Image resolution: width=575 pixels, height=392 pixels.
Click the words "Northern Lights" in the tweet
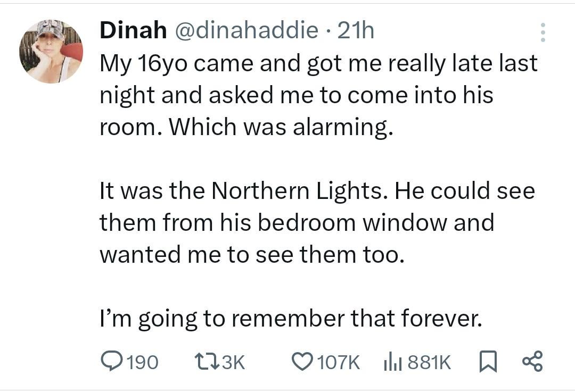[x=296, y=191]
